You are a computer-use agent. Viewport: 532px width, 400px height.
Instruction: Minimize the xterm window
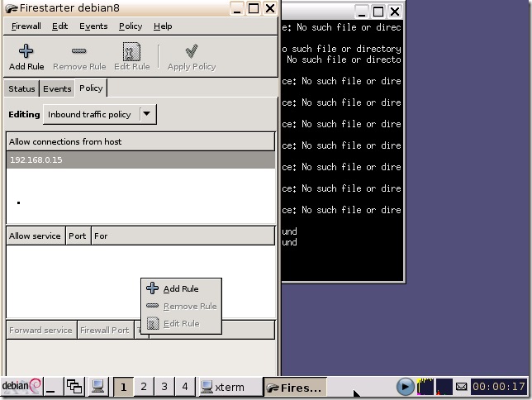(362, 12)
